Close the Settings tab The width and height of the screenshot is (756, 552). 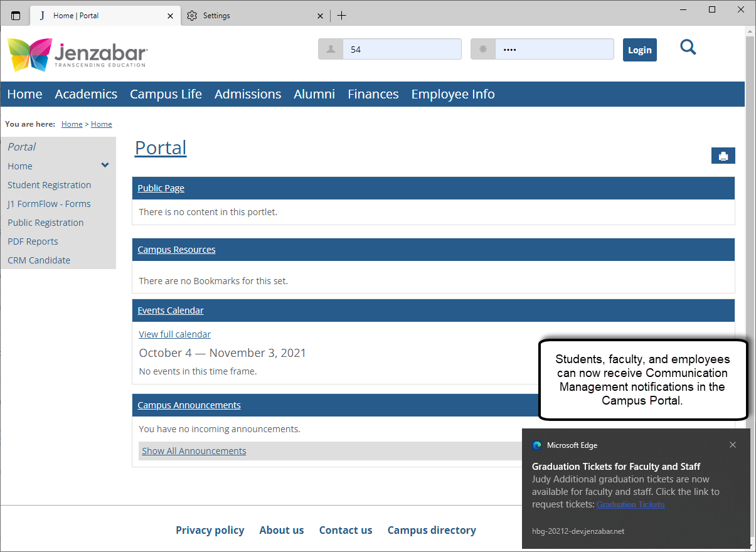click(320, 16)
